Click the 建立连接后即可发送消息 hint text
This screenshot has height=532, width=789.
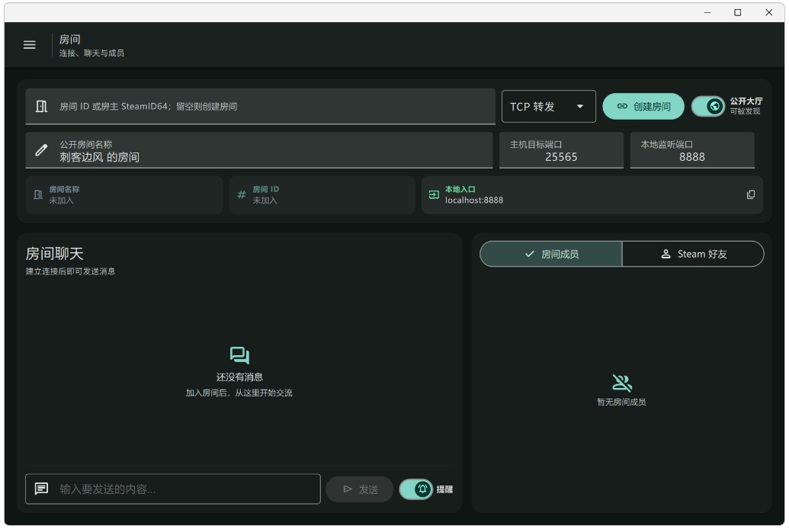(70, 271)
